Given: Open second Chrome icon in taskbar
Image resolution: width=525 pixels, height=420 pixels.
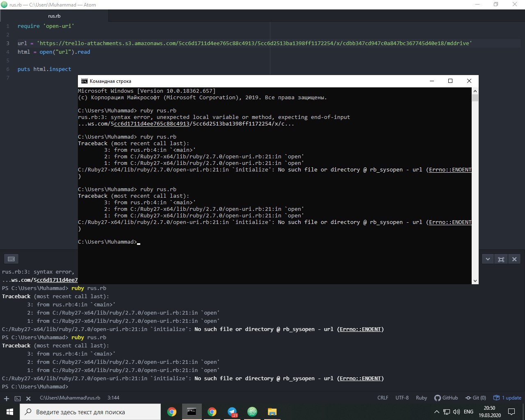Looking at the screenshot, I should [212, 412].
